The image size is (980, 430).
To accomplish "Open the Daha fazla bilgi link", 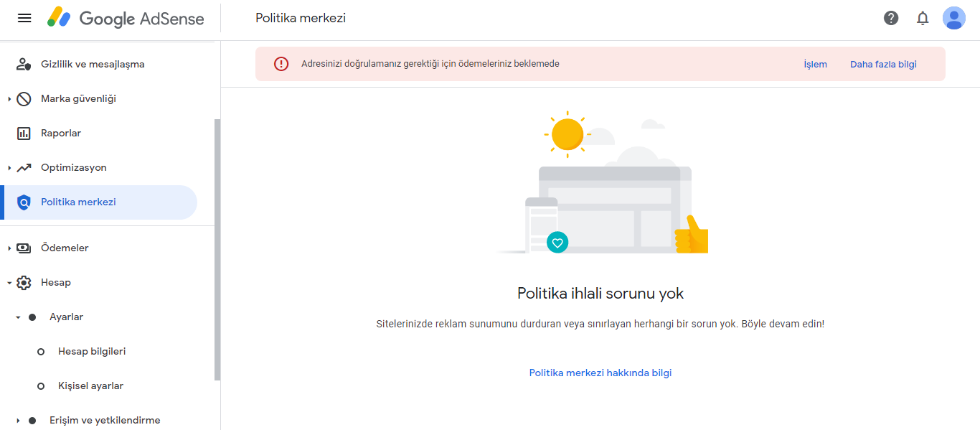I will pos(883,64).
